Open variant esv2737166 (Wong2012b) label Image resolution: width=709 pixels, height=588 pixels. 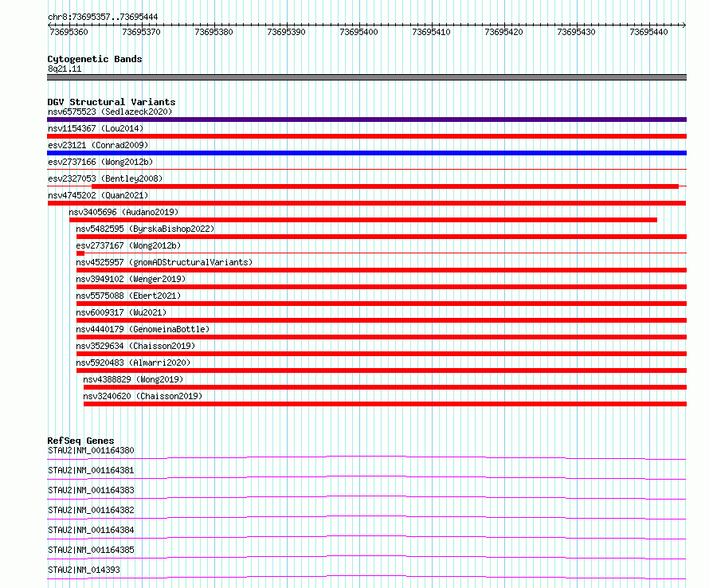point(100,162)
